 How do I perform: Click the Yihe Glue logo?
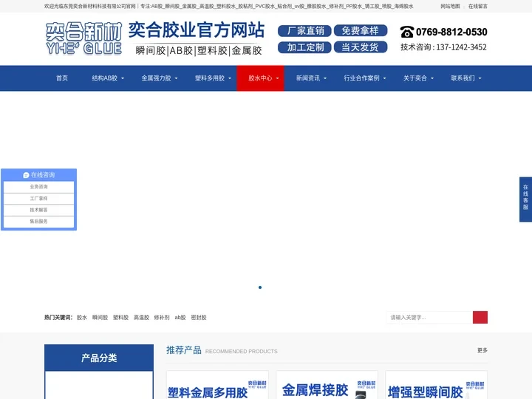coord(83,38)
